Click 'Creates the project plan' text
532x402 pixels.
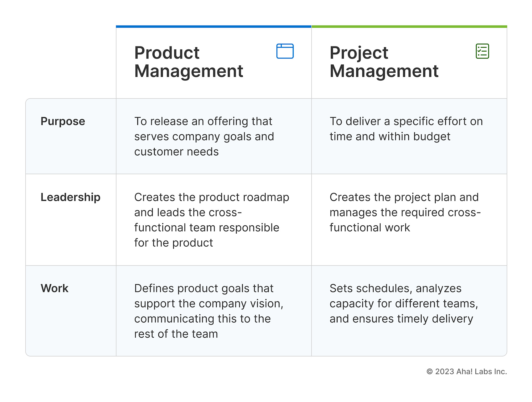pyautogui.click(x=404, y=197)
